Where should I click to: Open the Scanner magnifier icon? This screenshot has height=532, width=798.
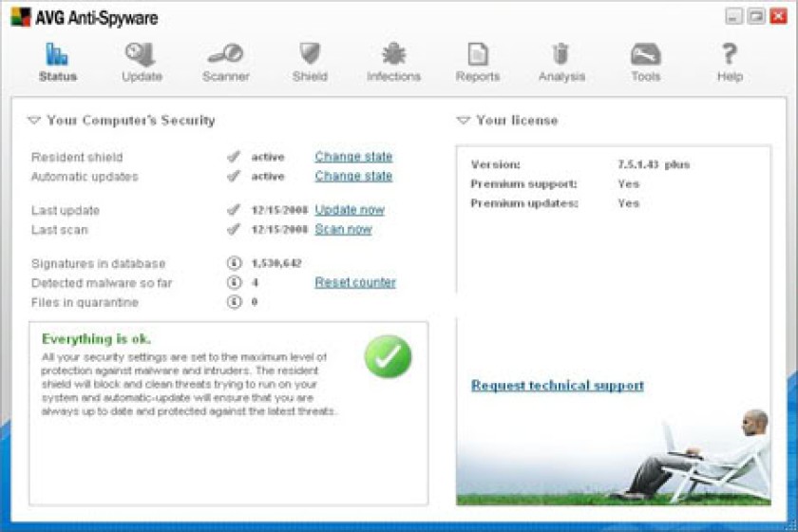(x=226, y=54)
